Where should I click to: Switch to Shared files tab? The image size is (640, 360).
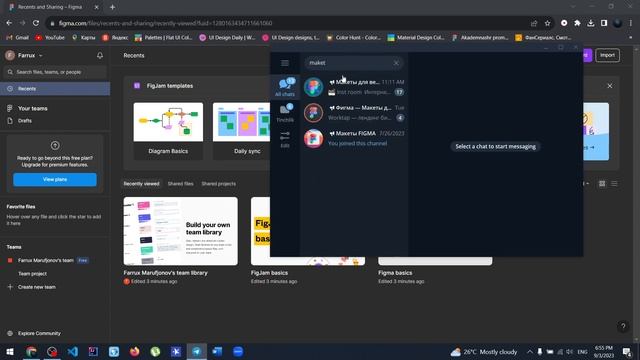pyautogui.click(x=180, y=184)
